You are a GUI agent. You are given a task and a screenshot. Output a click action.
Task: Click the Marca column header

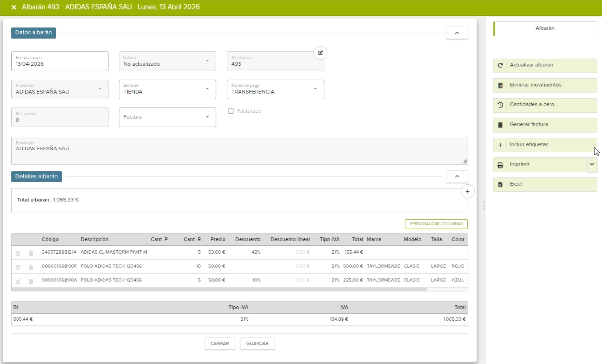[374, 239]
